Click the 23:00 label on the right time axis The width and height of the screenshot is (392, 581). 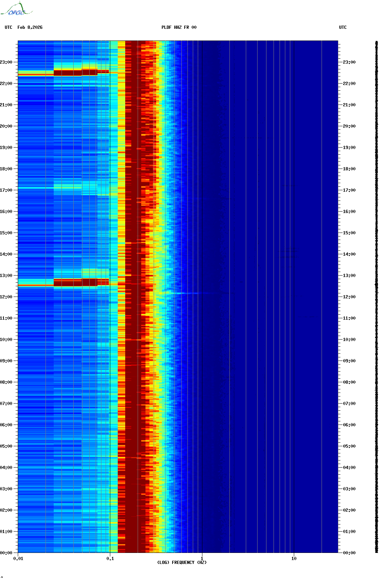(349, 62)
